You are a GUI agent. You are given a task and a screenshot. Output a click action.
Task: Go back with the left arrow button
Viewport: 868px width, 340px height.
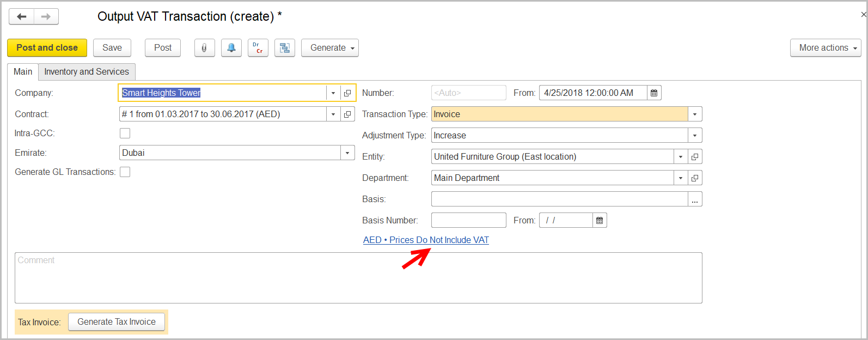click(22, 17)
